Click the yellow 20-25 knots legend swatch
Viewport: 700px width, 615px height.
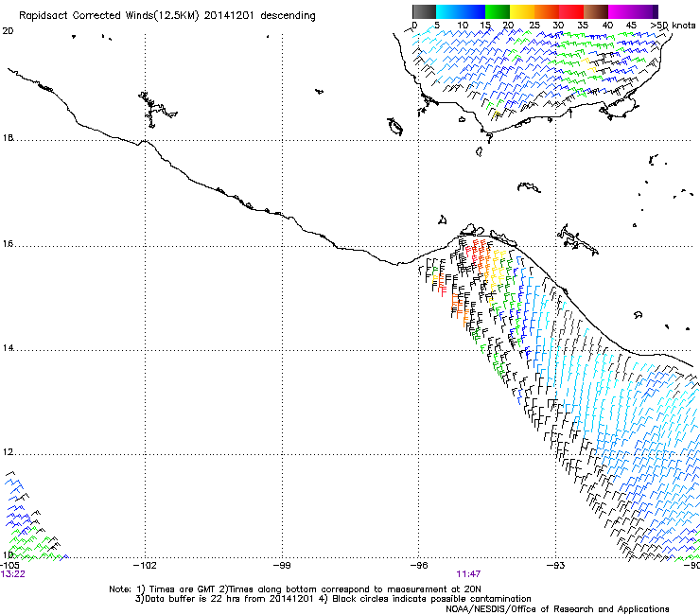tap(522, 11)
